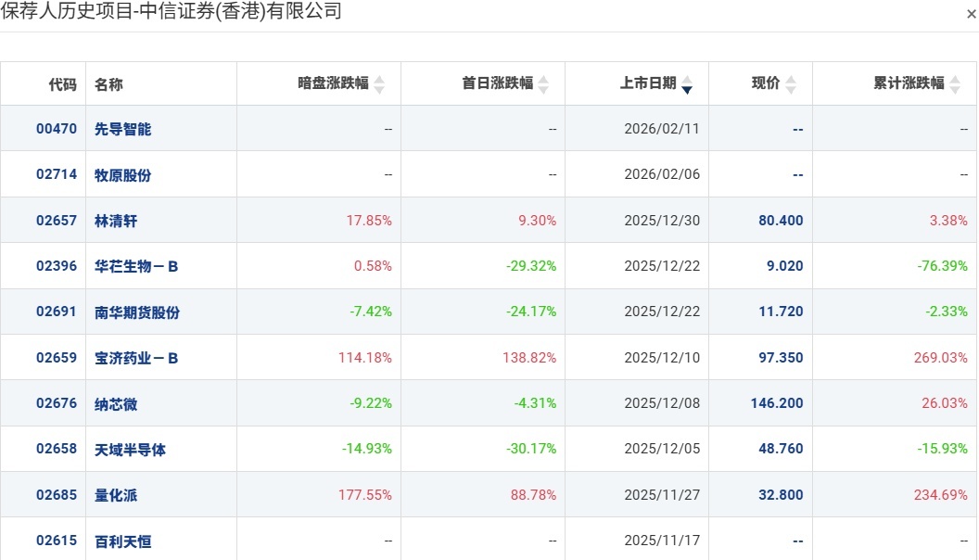Open stock link 牧原股份
Screen dimensions: 979x560
click(x=123, y=175)
